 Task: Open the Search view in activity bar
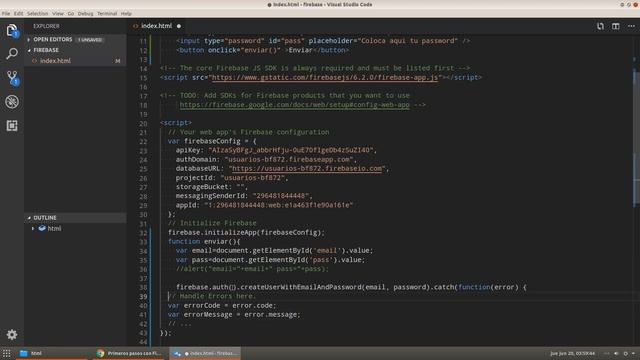[12, 53]
